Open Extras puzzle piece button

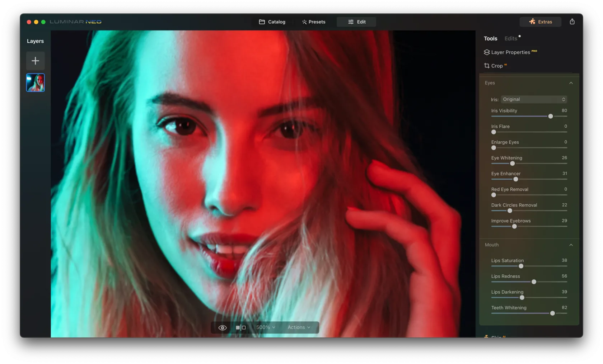(x=540, y=22)
